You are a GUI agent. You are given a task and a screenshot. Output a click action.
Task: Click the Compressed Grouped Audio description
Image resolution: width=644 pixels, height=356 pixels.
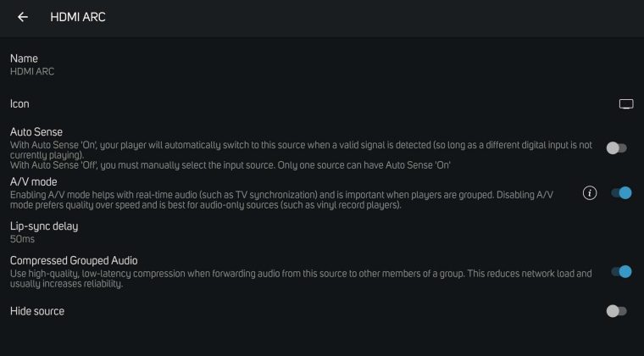(x=297, y=278)
